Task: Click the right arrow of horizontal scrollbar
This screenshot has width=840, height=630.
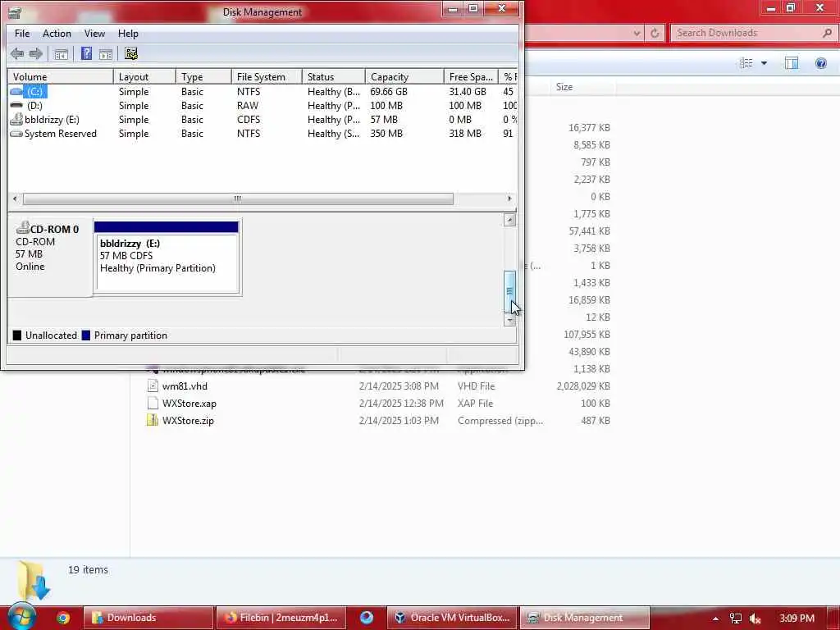Action: pos(509,199)
